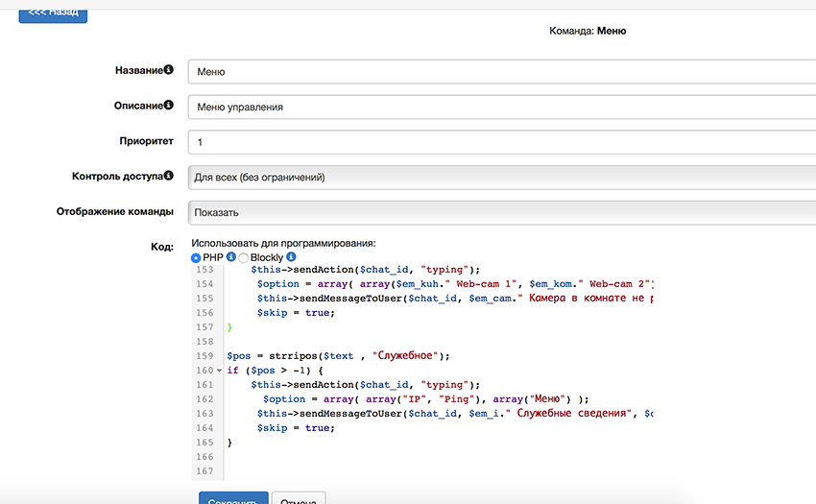Select the PHP radio button
Viewport: 816px width, 504px height.
[x=197, y=257]
